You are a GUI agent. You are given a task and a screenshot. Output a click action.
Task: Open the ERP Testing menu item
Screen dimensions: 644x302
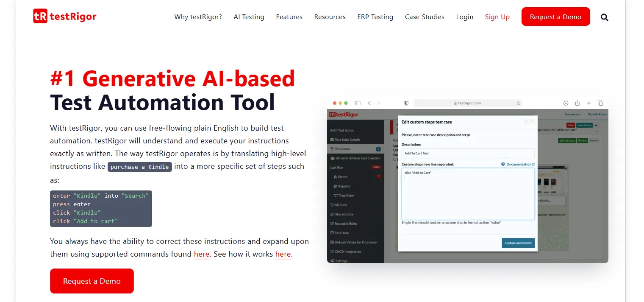pyautogui.click(x=375, y=17)
